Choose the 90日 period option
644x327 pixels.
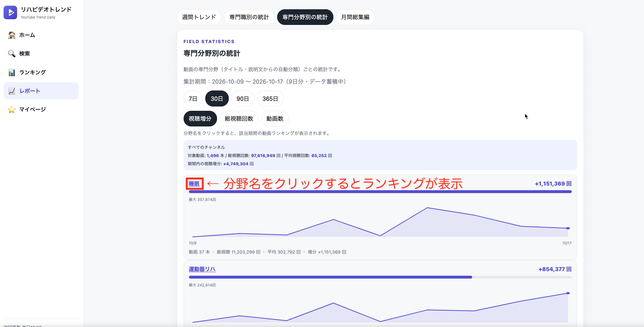[x=243, y=99]
